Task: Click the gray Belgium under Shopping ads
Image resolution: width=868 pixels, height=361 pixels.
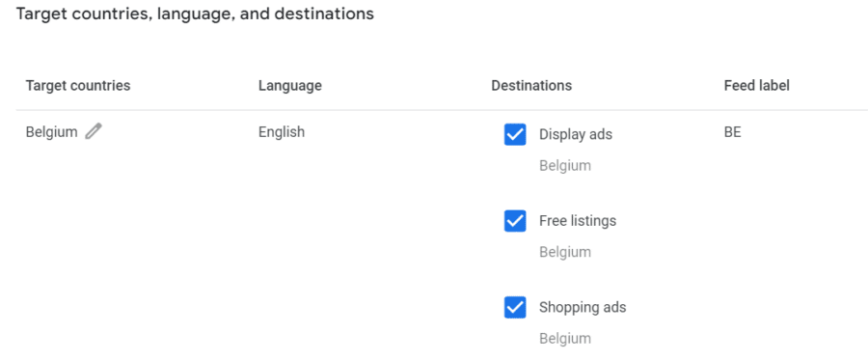Action: 565,338
